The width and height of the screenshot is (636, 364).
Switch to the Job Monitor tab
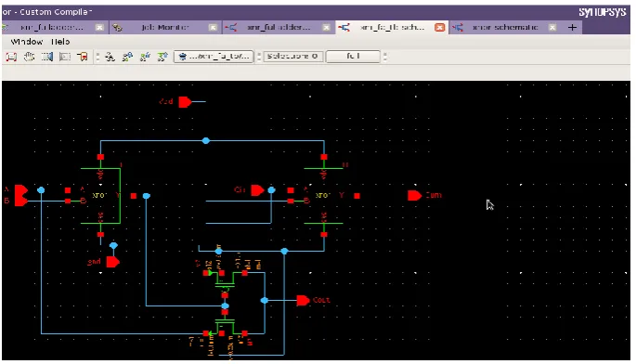tap(165, 28)
